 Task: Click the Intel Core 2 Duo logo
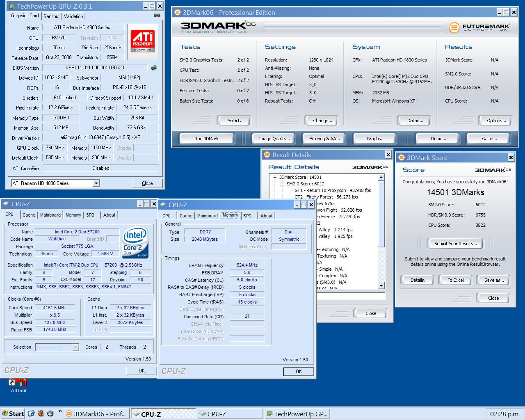(135, 242)
